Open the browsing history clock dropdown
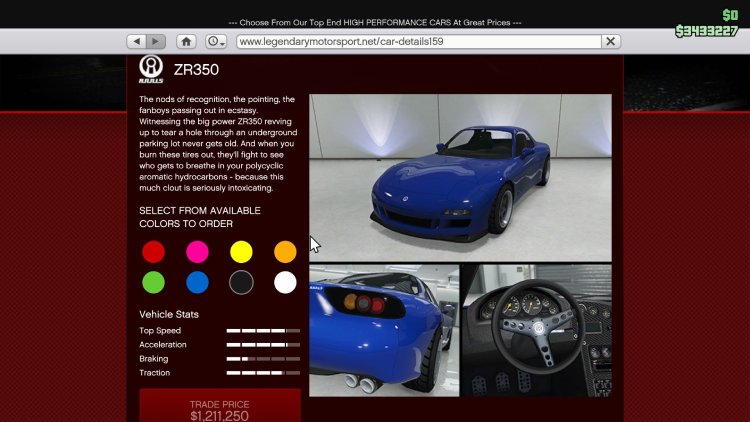This screenshot has width=750, height=422. pos(216,42)
